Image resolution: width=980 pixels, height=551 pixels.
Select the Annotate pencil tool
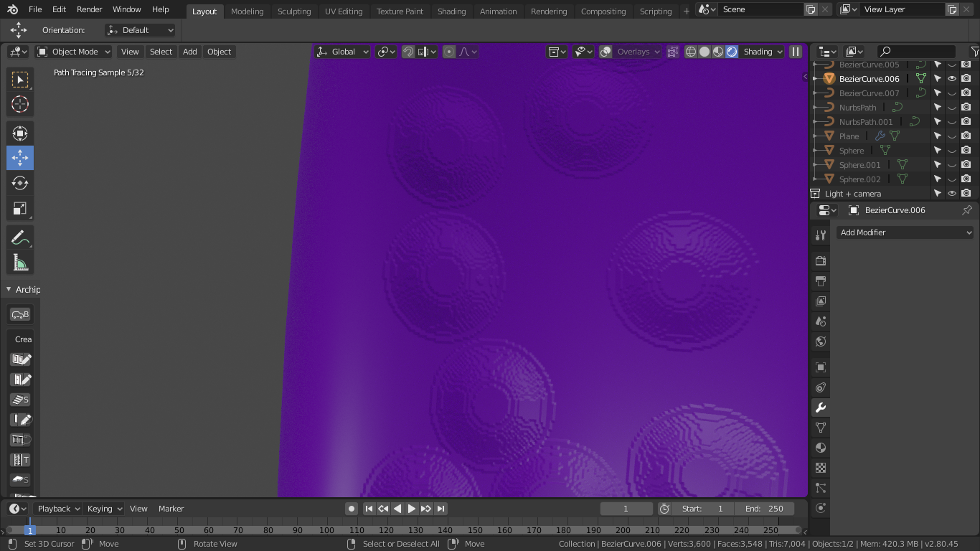tap(20, 237)
